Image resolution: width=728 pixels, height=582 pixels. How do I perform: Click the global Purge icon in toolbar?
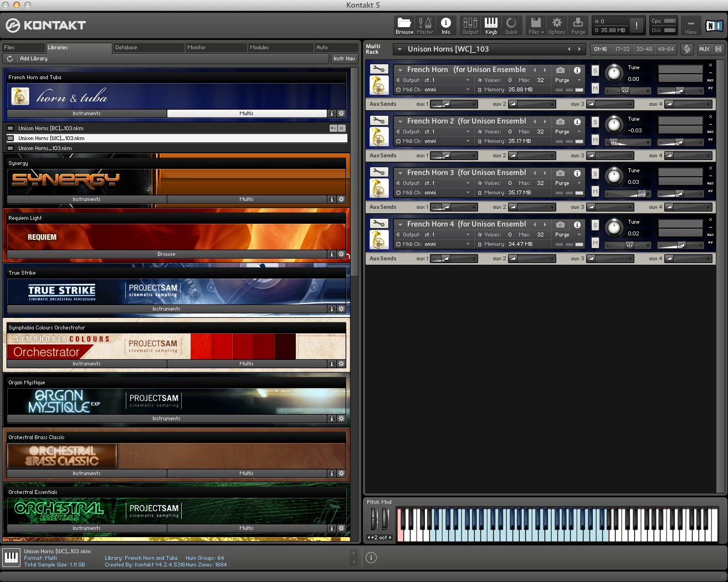click(578, 25)
